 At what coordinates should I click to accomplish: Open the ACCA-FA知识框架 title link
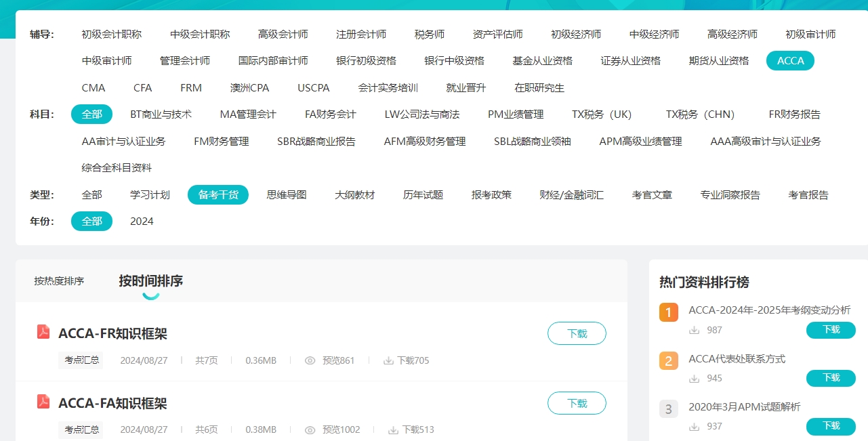(112, 403)
